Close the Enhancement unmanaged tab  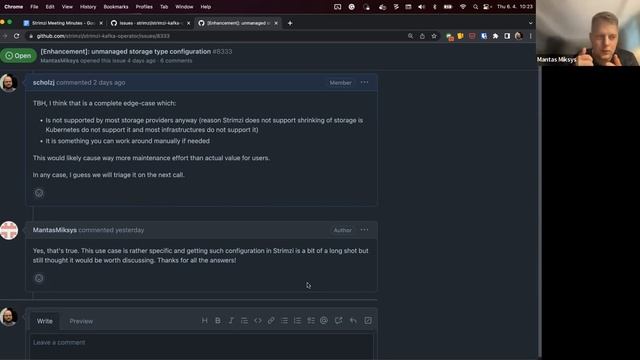[x=276, y=23]
